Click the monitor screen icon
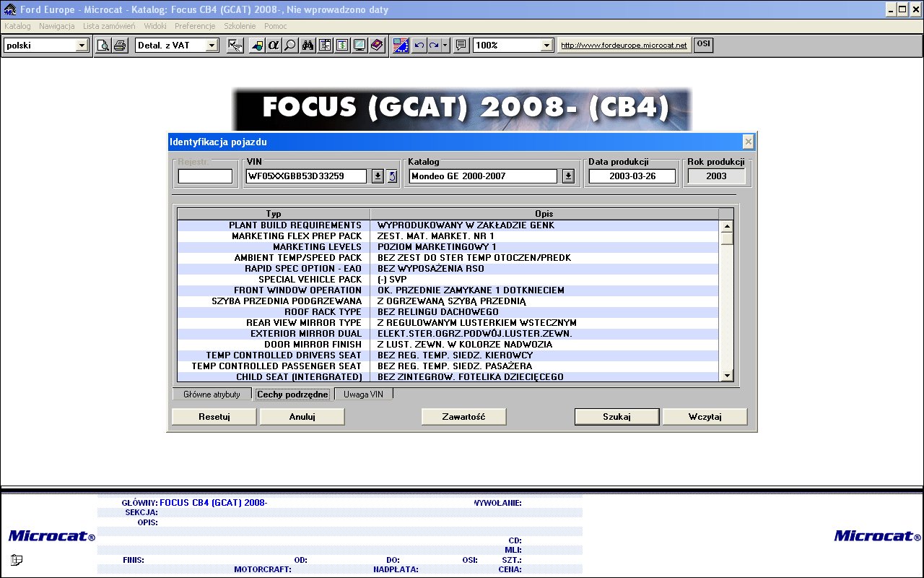Screen dimensions: 924x578 359,46
